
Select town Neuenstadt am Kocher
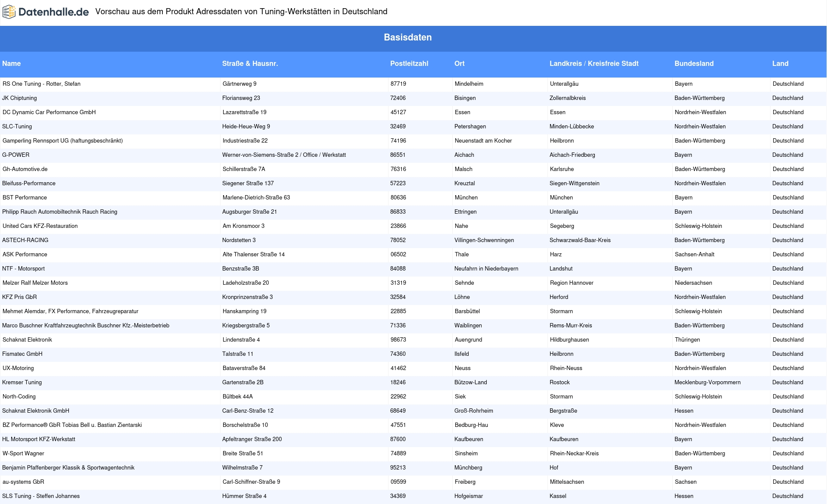tap(483, 141)
